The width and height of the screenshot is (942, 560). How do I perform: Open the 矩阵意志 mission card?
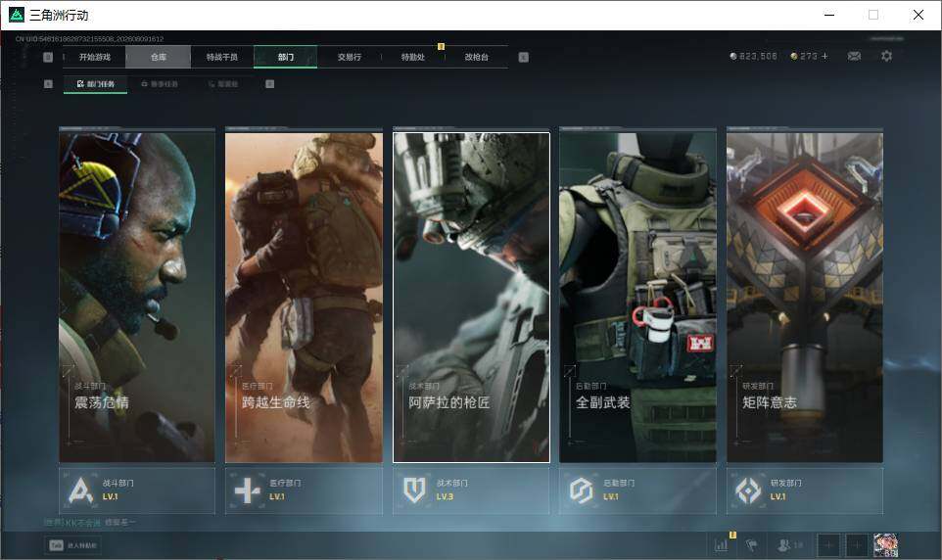pyautogui.click(x=805, y=297)
